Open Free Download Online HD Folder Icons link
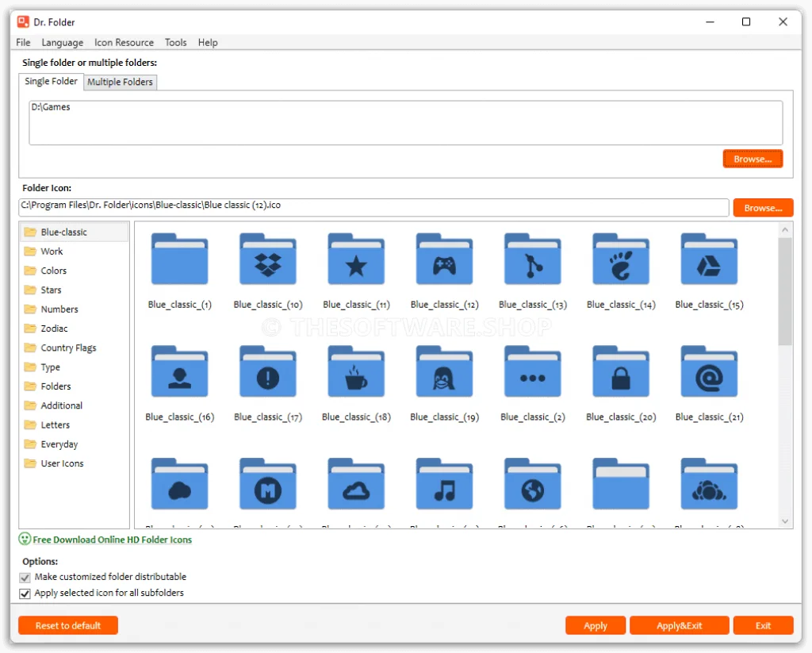 (x=113, y=540)
